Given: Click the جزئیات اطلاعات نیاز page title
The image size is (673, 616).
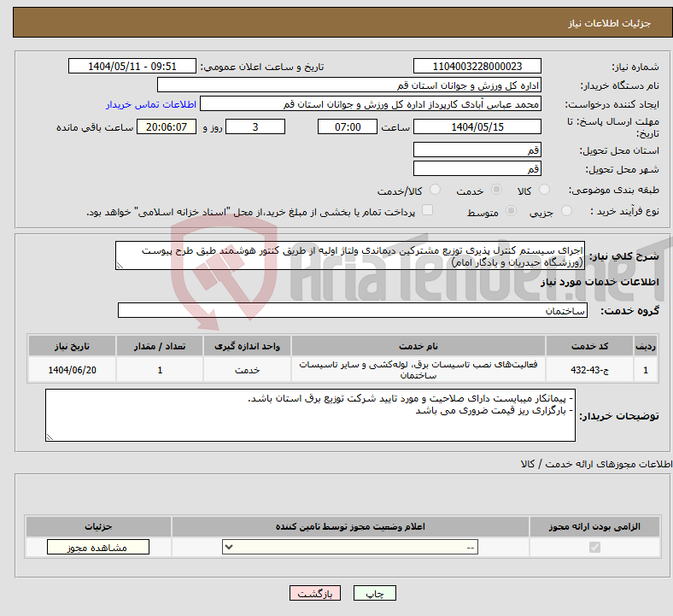Looking at the screenshot, I should (610, 23).
